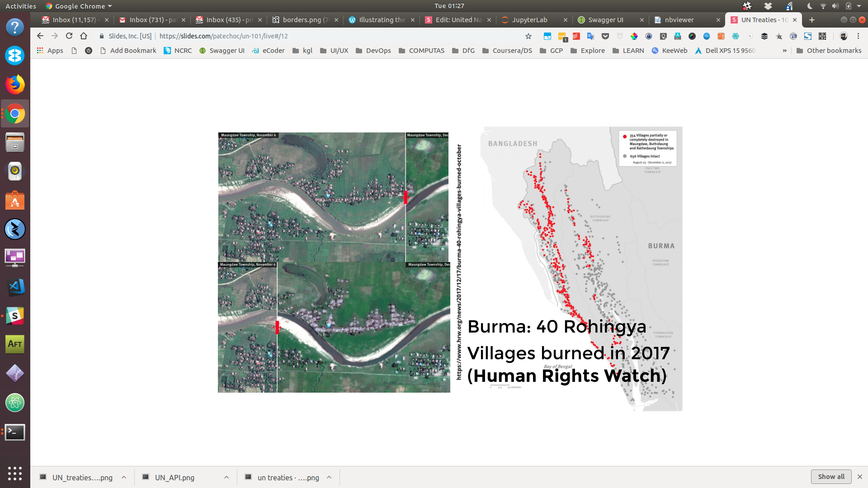Click Show all downloads button
The height and width of the screenshot is (488, 868).
point(830,477)
